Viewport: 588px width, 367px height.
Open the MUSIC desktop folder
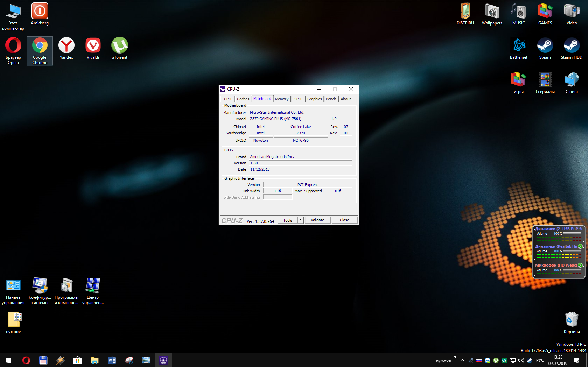(519, 14)
